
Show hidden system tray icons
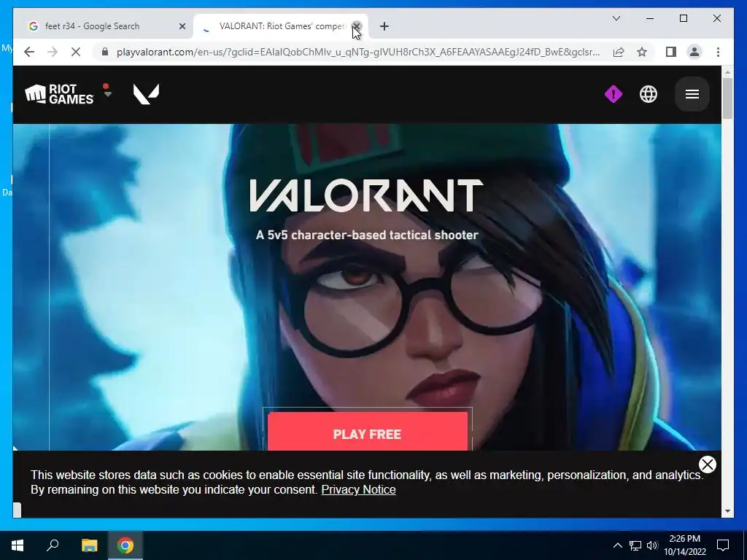pyautogui.click(x=617, y=545)
